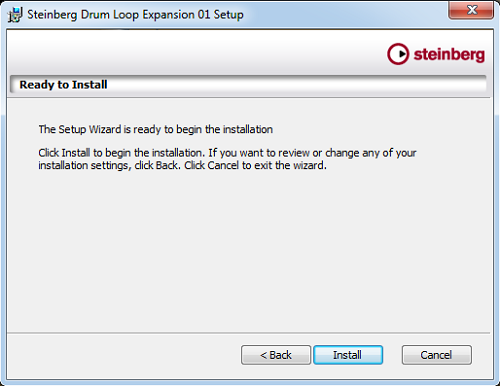Click the word 'Cancel' in the instruction paragraph
The height and width of the screenshot is (386, 500).
pos(223,165)
